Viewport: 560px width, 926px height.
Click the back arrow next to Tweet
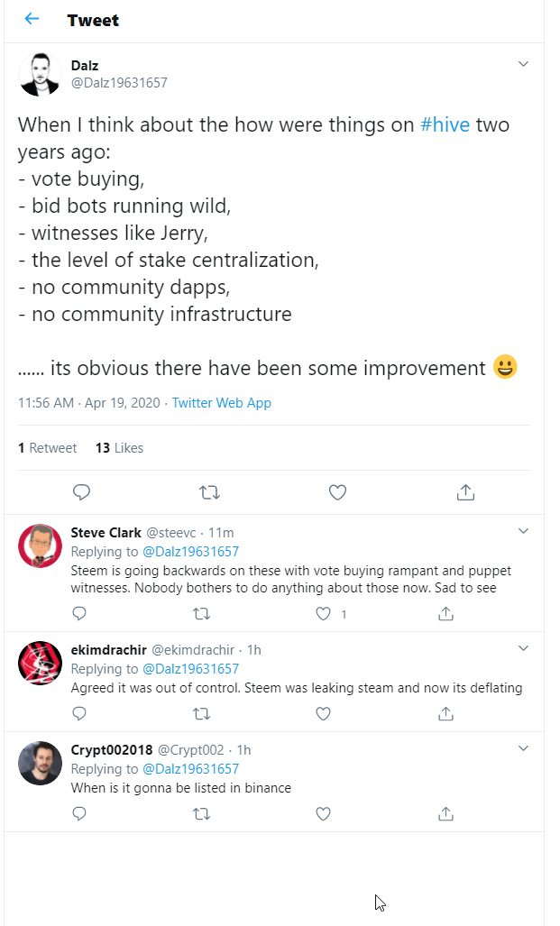pyautogui.click(x=32, y=19)
